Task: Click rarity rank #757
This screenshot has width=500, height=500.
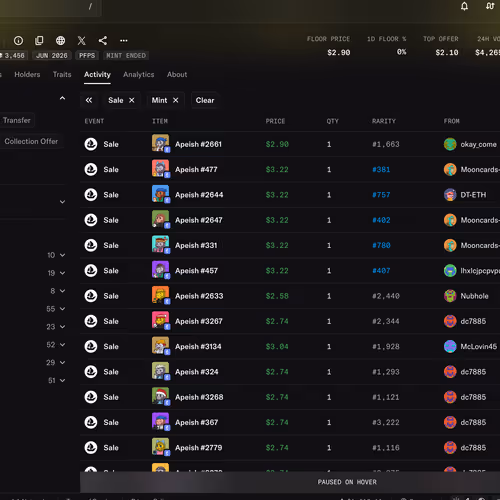Action: pos(381,195)
